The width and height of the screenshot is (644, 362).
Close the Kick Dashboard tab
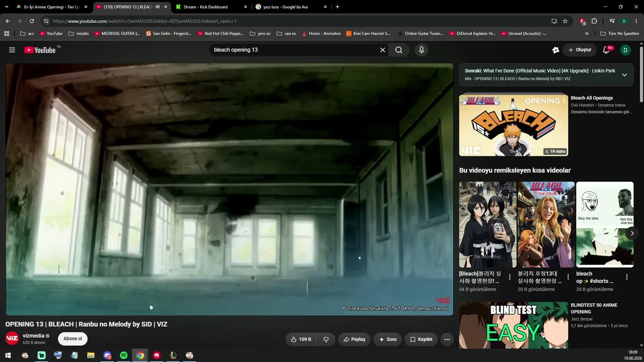point(245,7)
